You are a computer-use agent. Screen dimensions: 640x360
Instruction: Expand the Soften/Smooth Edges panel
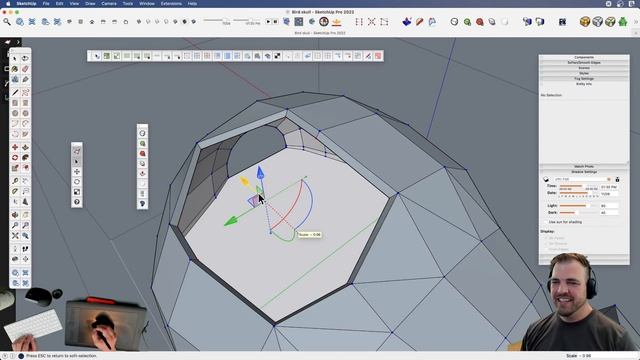tap(584, 62)
